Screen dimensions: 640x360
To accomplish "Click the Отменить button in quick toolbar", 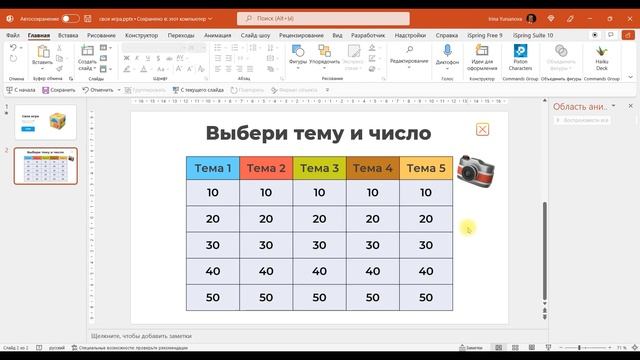I will pos(98,90).
